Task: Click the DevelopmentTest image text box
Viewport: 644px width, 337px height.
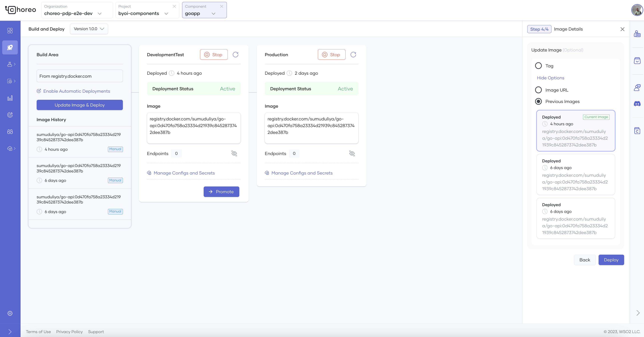Action: 194,128
